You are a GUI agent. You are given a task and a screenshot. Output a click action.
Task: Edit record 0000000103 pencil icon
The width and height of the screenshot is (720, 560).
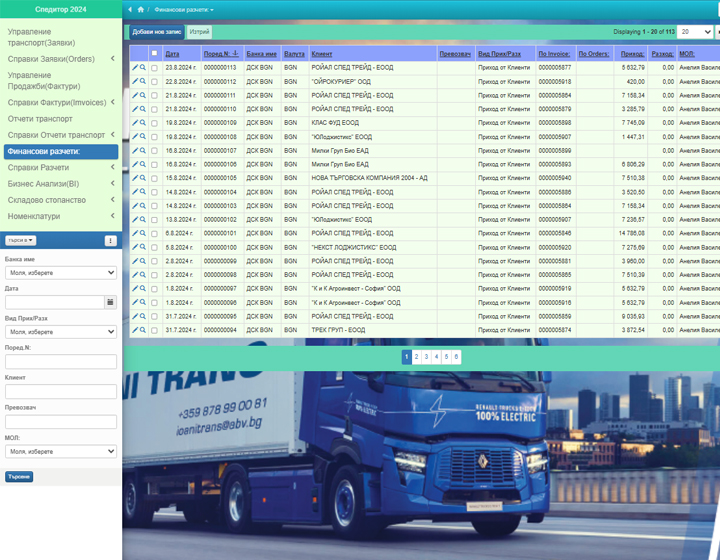[x=135, y=206]
